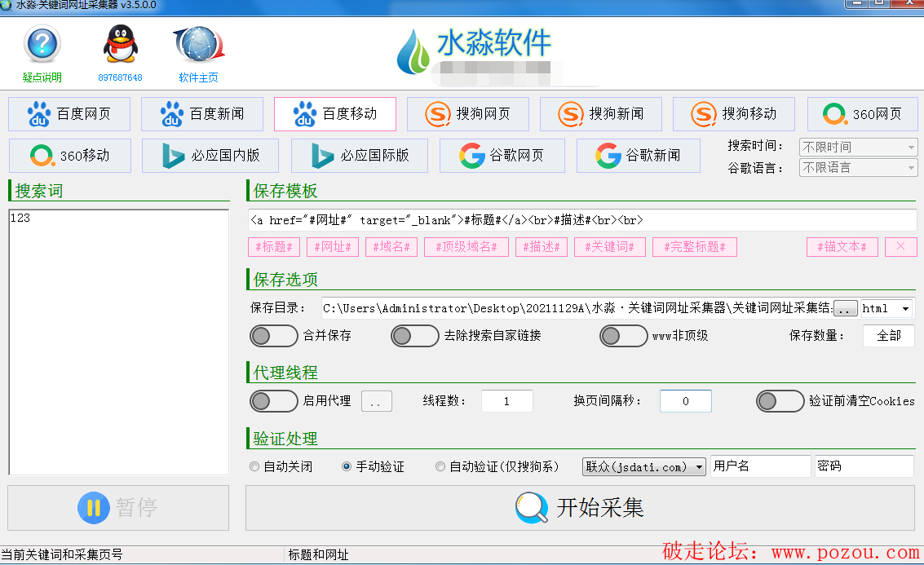Image resolution: width=924 pixels, height=565 pixels.
Task: Click the 水淼软件 logo
Action: coord(475,52)
